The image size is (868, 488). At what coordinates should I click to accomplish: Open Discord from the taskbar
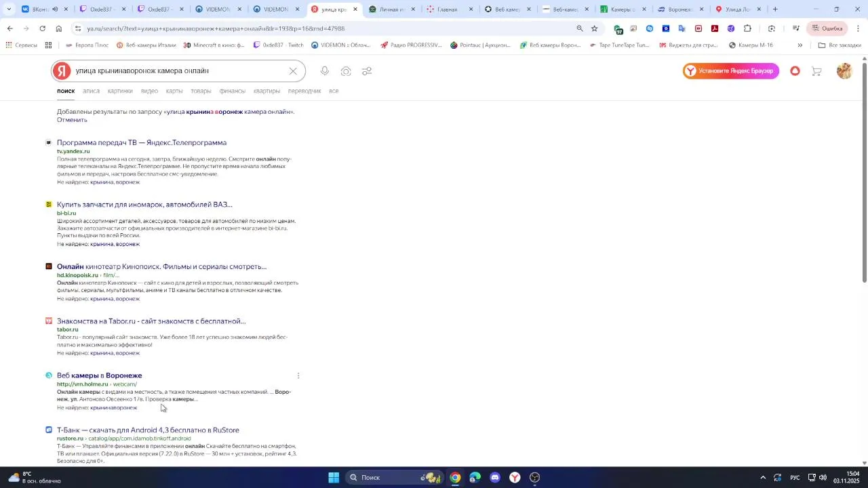495,478
